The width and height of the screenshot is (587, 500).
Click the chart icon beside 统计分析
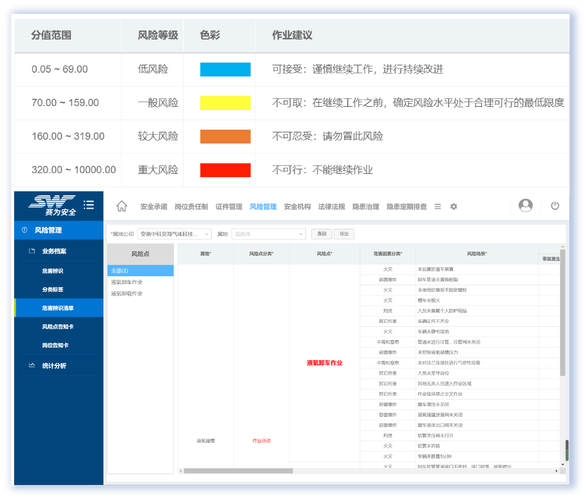click(32, 366)
